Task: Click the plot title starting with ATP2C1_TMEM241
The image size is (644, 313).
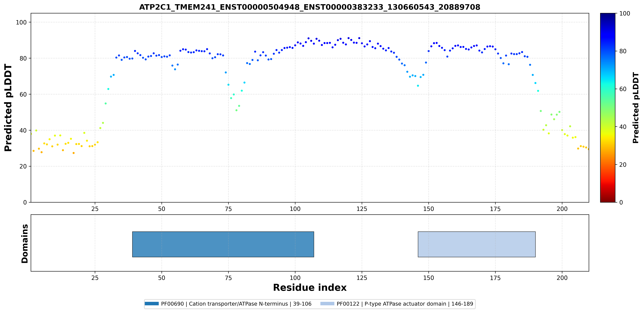Action: click(x=310, y=7)
